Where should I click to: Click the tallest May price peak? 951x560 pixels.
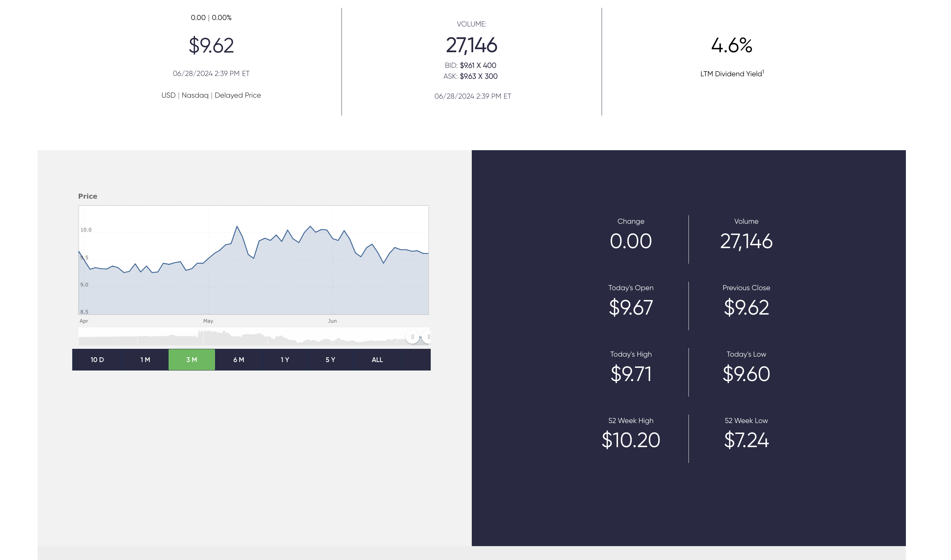237,226
